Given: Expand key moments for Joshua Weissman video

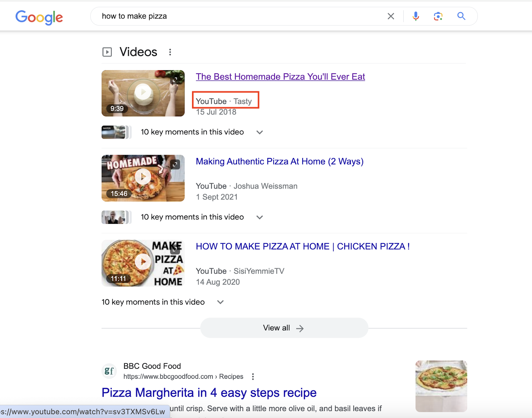Looking at the screenshot, I should (x=260, y=217).
